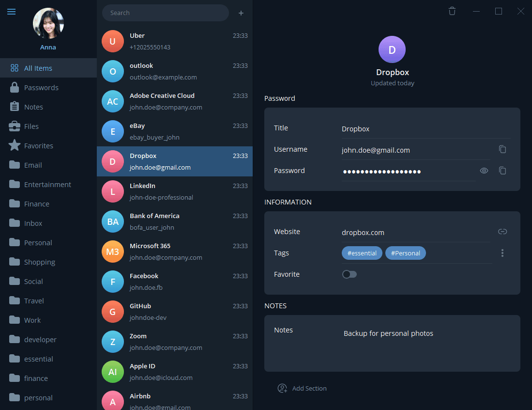
Task: Select Microsoft 365 entry
Action: [x=175, y=252]
